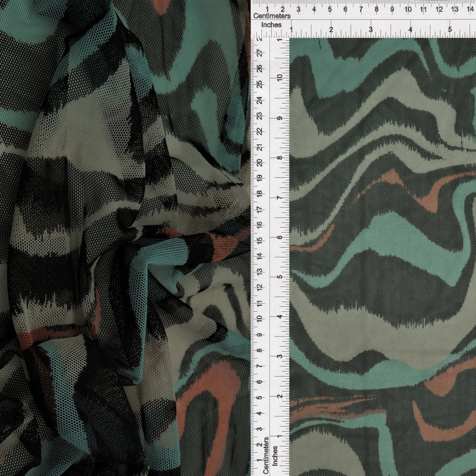Click the vertical "Centimeters" label on side ruler
Viewport: 476px width, 476px height.
click(x=266, y=455)
